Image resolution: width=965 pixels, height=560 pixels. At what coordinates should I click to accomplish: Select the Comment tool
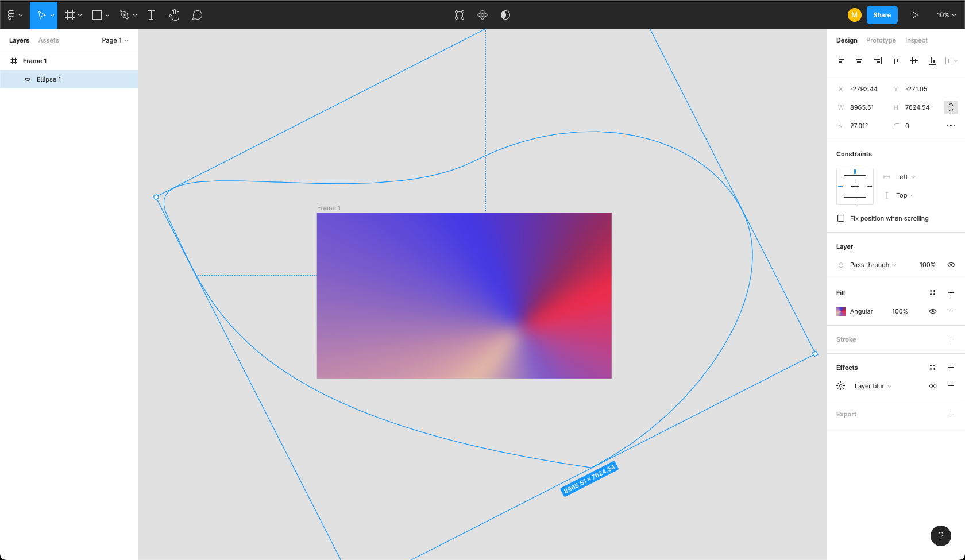coord(197,15)
